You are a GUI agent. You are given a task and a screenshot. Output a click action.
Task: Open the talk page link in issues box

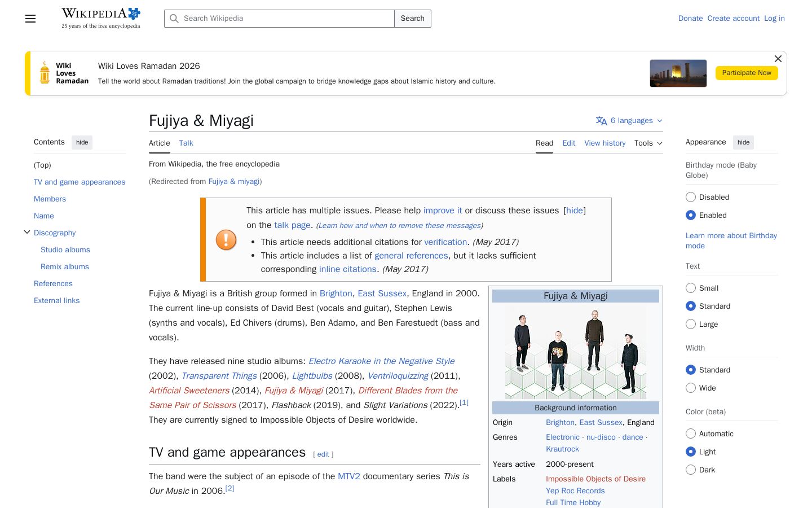[x=292, y=225]
